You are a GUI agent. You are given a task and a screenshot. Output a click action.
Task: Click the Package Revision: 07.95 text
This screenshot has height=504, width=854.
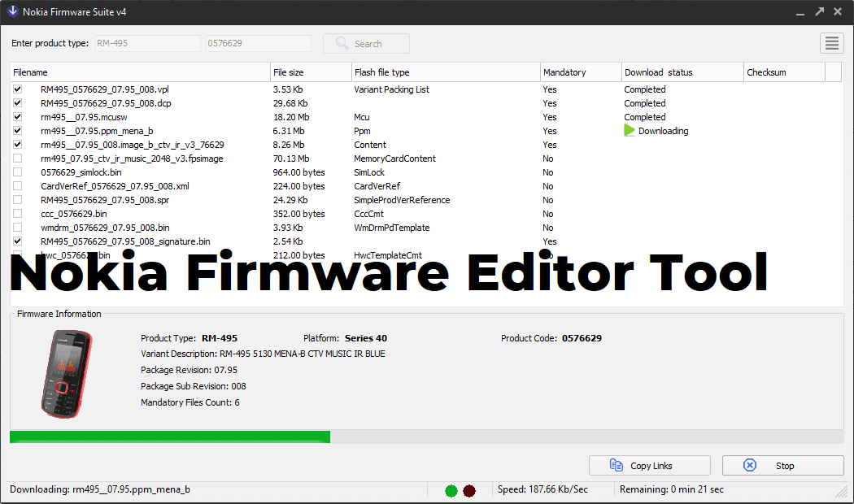[x=189, y=370]
